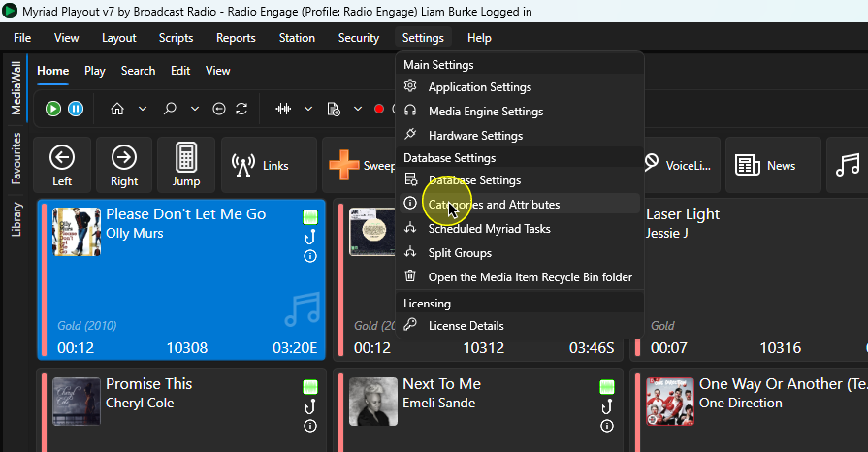The image size is (868, 452).
Task: Expand the dropdown beside the home icon
Action: [x=143, y=109]
